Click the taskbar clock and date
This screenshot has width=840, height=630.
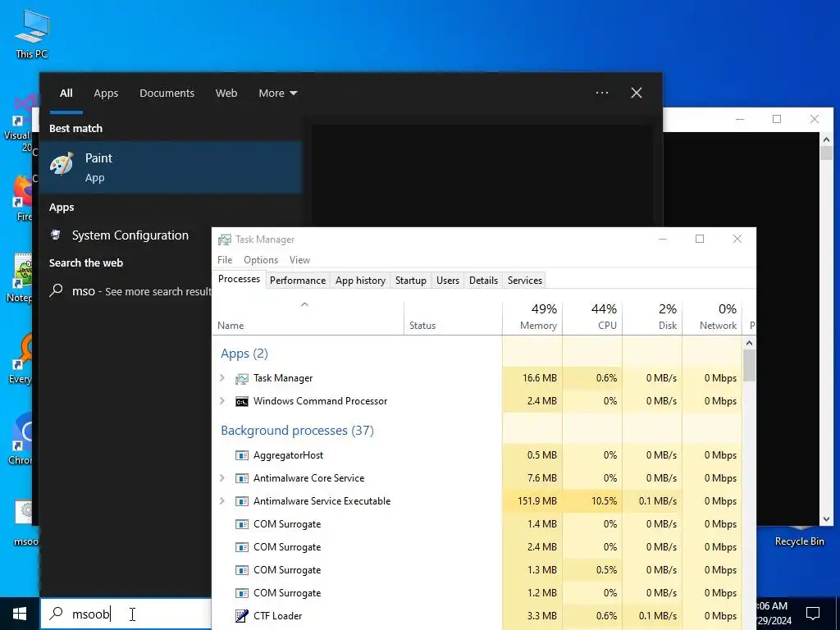774,614
